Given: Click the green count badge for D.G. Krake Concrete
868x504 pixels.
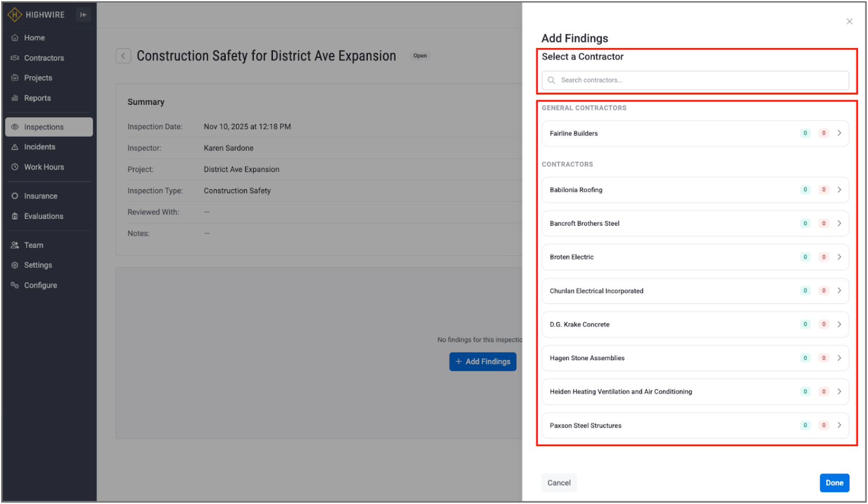Looking at the screenshot, I should [805, 324].
